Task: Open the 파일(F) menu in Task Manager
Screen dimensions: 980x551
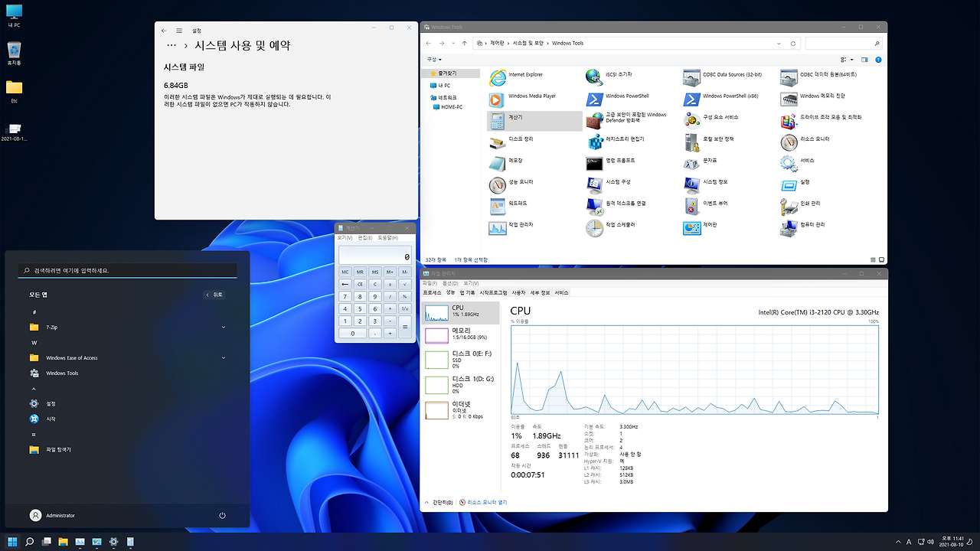Action: [430, 283]
